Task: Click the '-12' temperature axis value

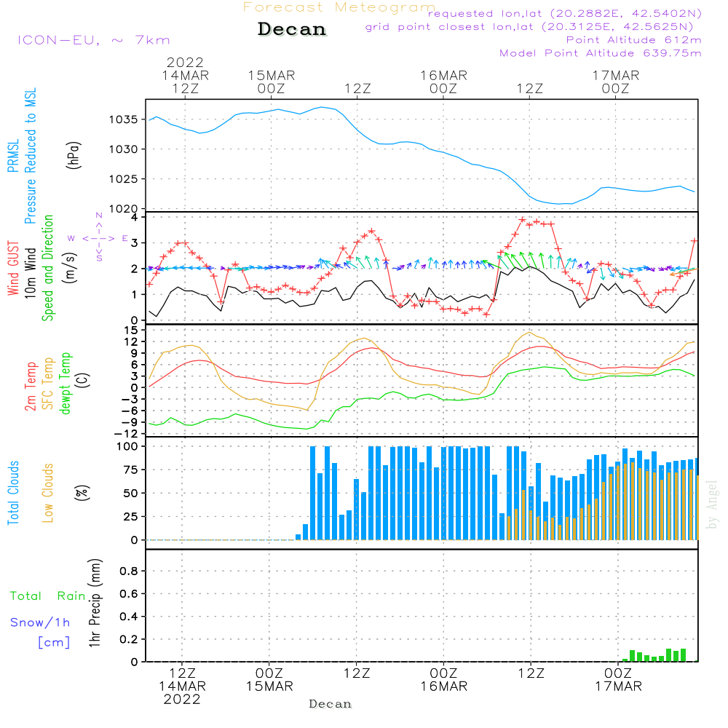Action: [x=126, y=434]
